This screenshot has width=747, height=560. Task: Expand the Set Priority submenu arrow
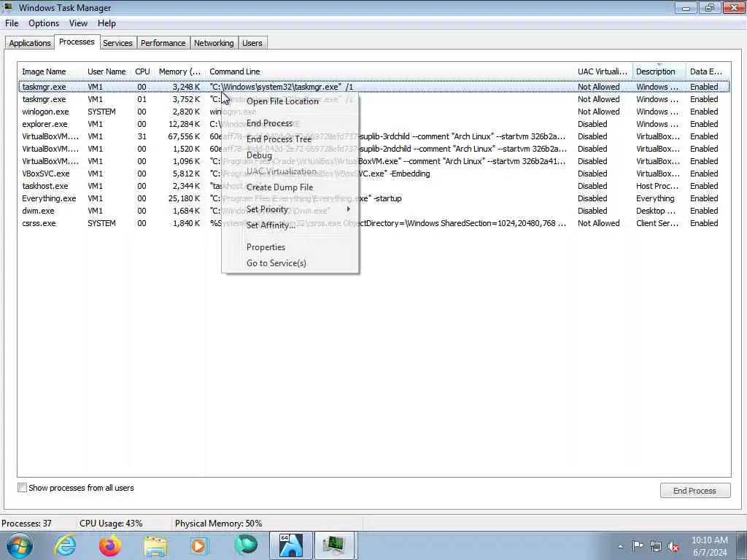coord(348,209)
